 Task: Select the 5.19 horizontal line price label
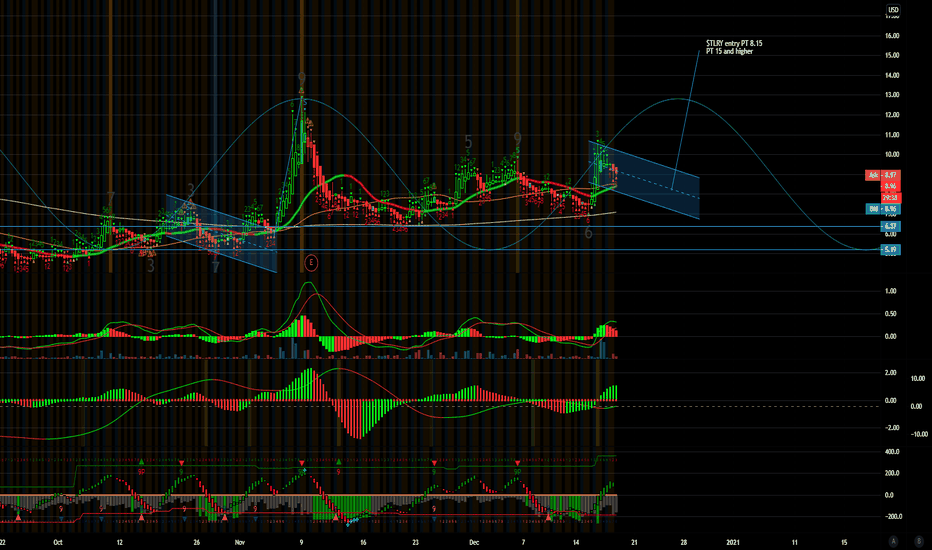coord(890,250)
